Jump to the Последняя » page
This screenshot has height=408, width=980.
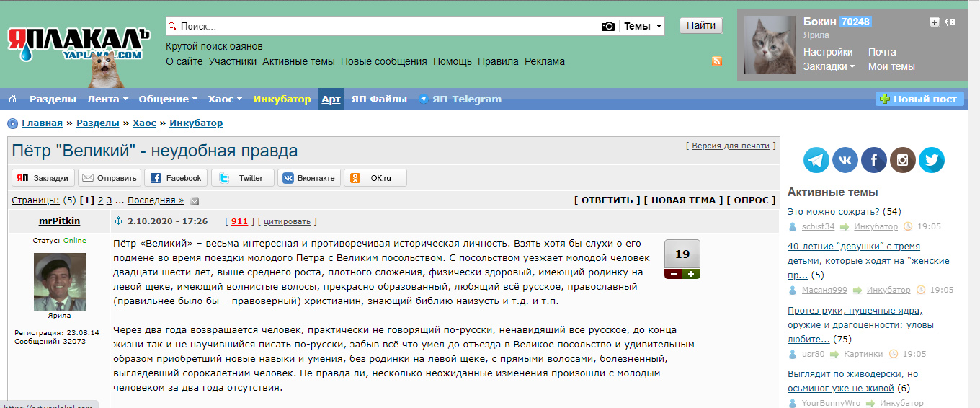coord(156,200)
